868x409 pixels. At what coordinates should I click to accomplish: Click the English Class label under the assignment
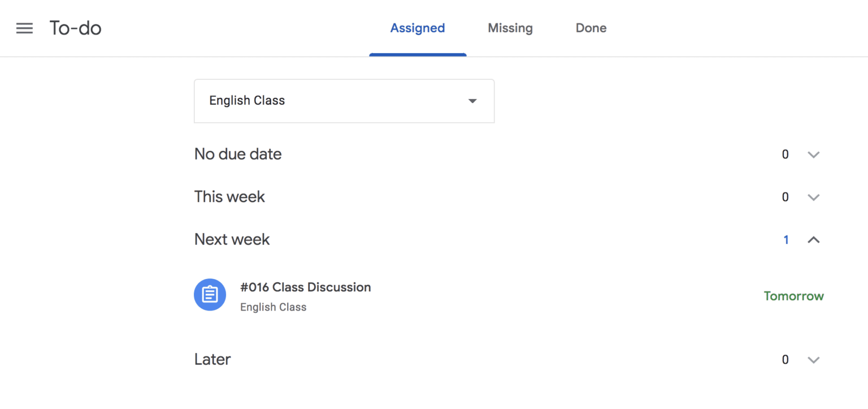[273, 307]
